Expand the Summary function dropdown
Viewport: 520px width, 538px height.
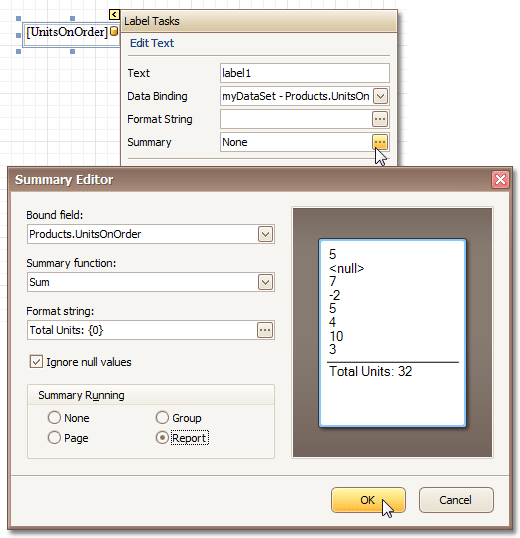point(265,282)
